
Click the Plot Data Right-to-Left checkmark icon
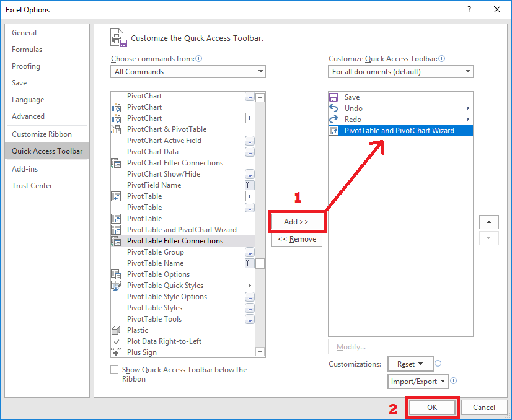click(117, 341)
